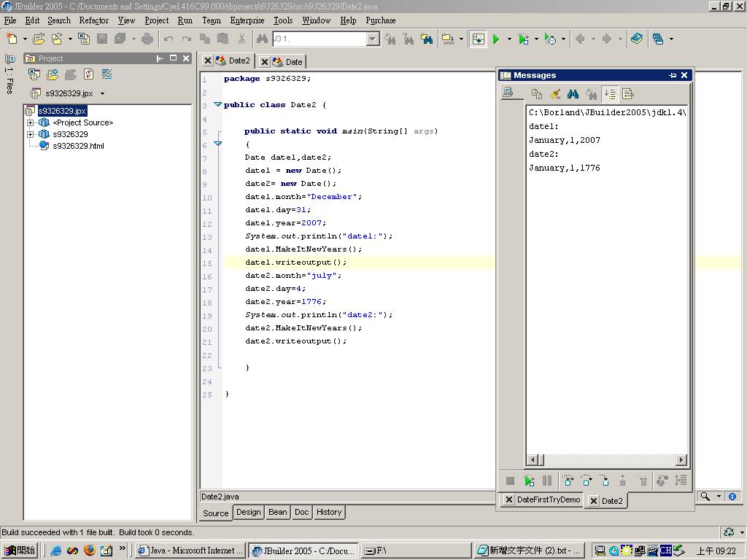The height and width of the screenshot is (560, 747).
Task: Click the Switch windows stacked icon
Action: click(658, 39)
